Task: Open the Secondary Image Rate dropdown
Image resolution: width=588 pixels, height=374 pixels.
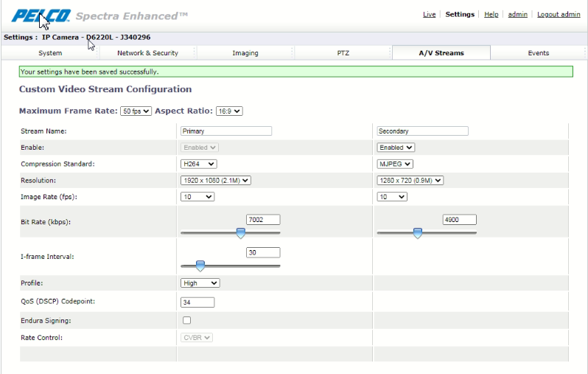Action: (392, 197)
